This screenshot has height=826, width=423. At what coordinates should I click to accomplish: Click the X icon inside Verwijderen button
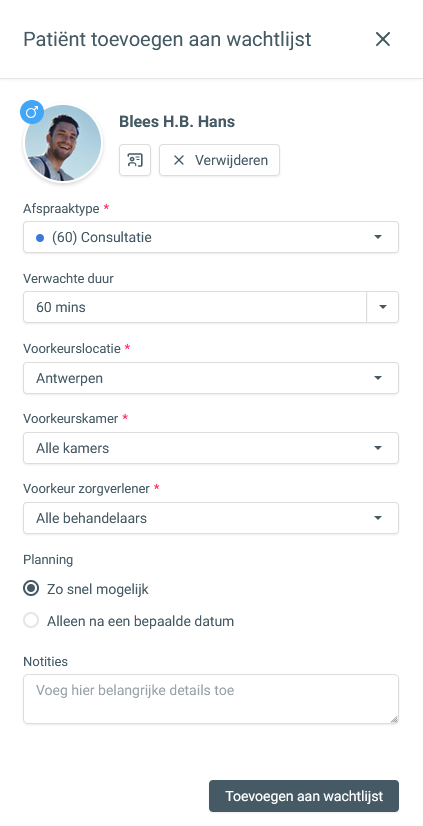pyautogui.click(x=179, y=160)
